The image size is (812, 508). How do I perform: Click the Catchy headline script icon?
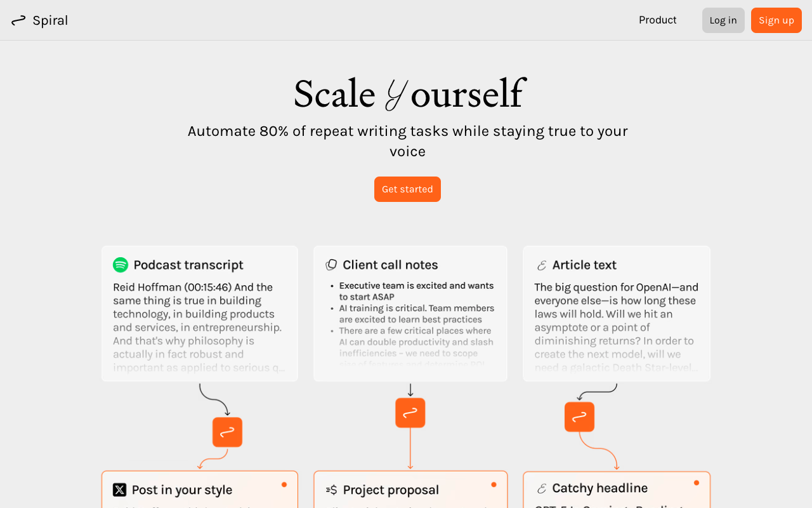[542, 488]
